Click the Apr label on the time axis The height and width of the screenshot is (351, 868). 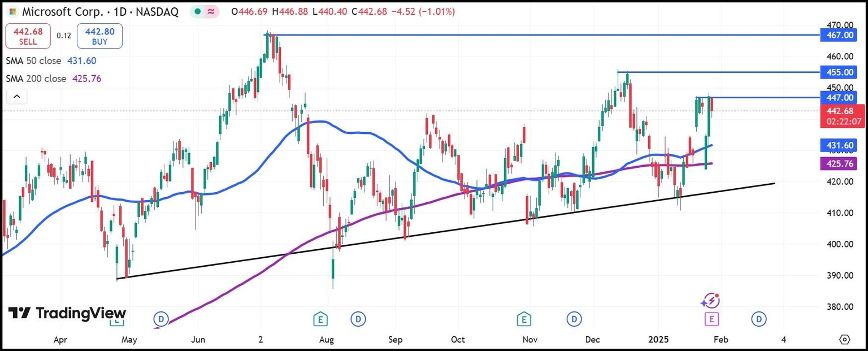(60, 340)
